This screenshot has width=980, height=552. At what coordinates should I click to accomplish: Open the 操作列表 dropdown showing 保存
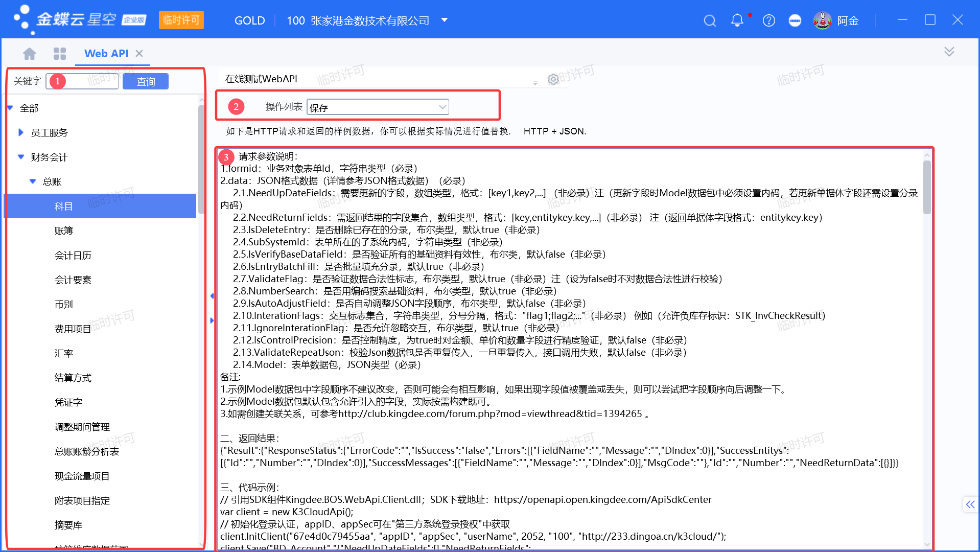[x=378, y=107]
